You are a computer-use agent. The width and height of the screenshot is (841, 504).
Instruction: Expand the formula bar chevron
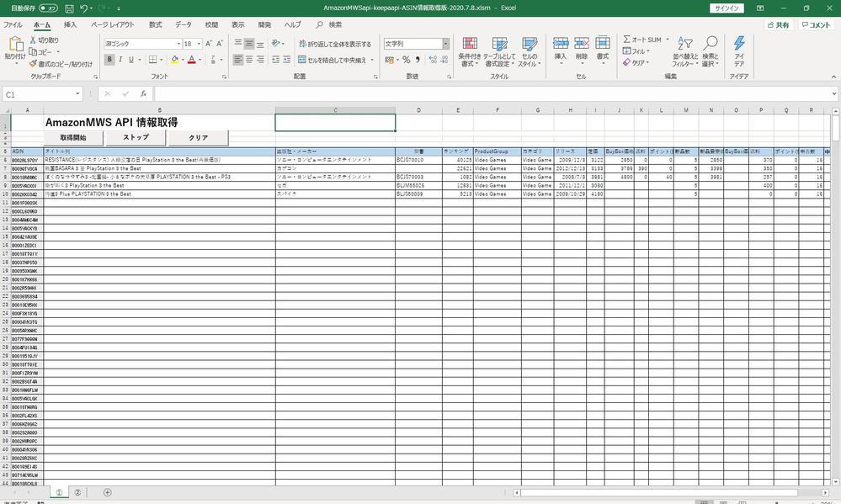point(834,94)
